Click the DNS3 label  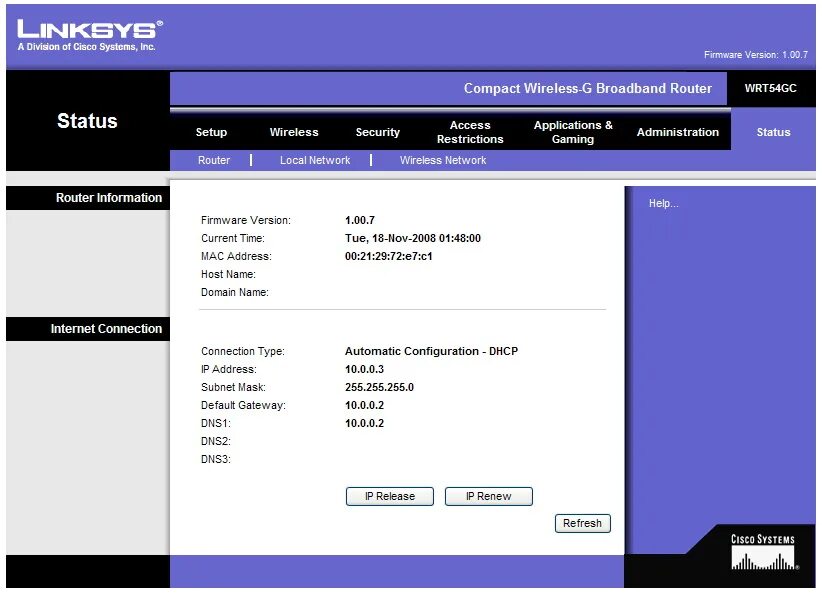click(215, 459)
